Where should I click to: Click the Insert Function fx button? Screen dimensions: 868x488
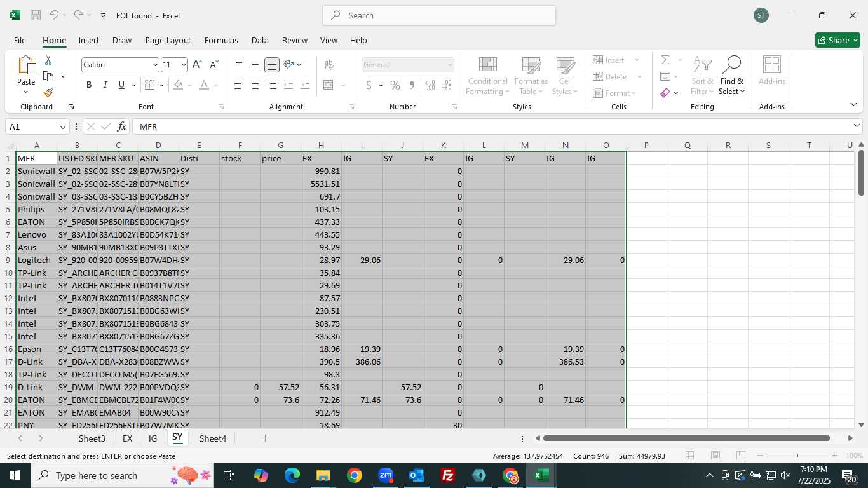pyautogui.click(x=121, y=126)
